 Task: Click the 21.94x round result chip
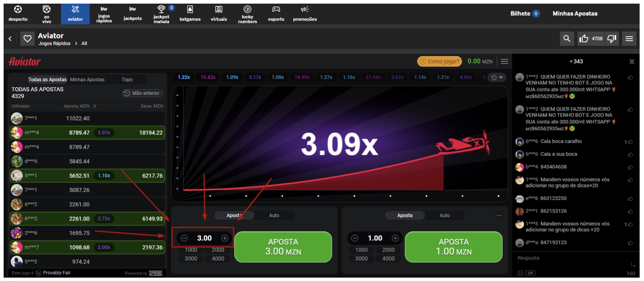[x=373, y=77]
